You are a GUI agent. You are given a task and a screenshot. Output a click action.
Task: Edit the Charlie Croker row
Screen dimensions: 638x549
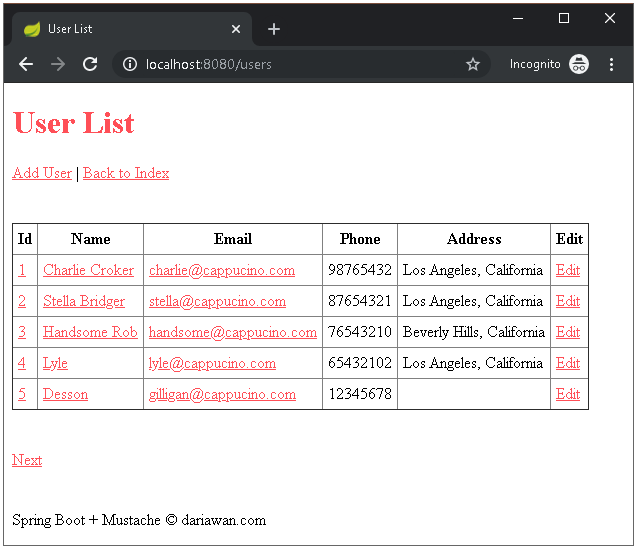point(568,270)
